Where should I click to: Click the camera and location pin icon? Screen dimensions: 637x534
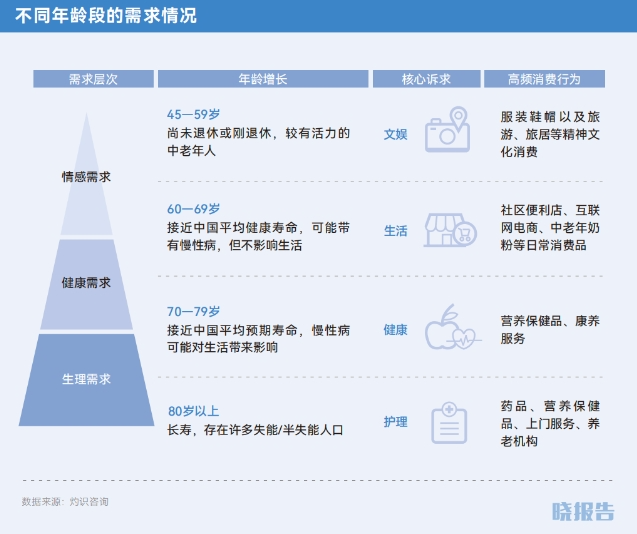tap(448, 130)
